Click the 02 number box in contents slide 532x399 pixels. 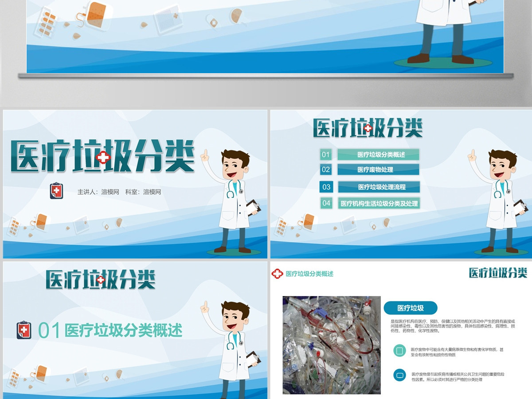326,169
